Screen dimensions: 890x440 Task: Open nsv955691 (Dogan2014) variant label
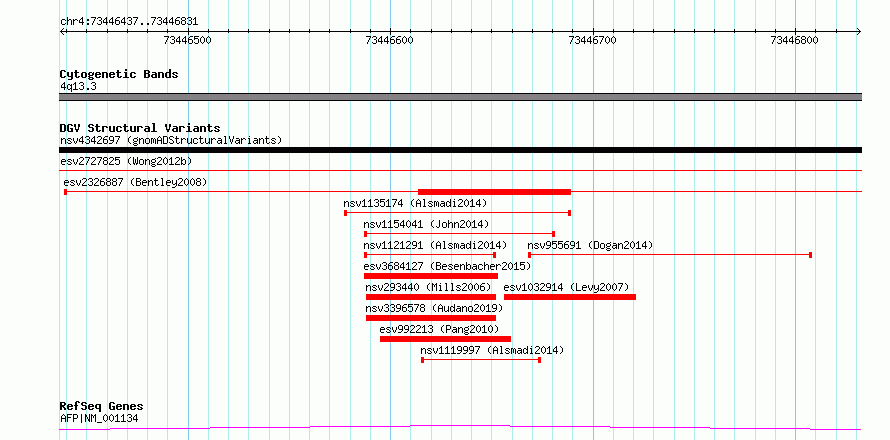[x=590, y=245]
